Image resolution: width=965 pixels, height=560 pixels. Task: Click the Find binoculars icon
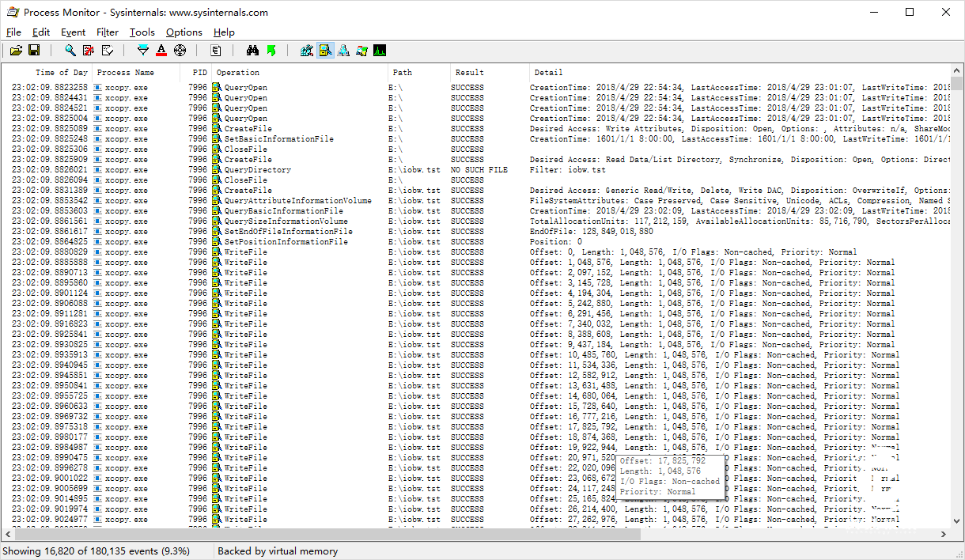[x=252, y=51]
